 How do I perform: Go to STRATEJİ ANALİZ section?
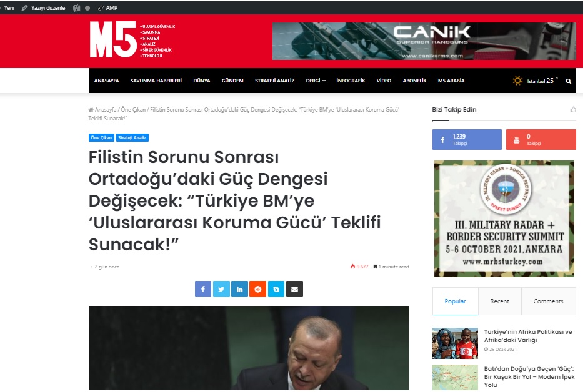[x=274, y=81]
